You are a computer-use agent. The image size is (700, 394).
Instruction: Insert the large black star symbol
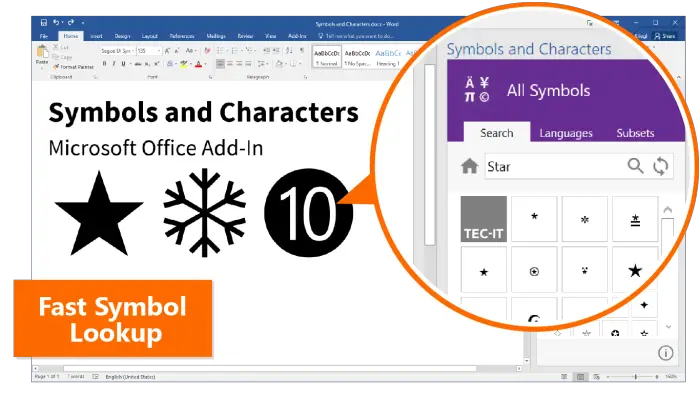(635, 270)
